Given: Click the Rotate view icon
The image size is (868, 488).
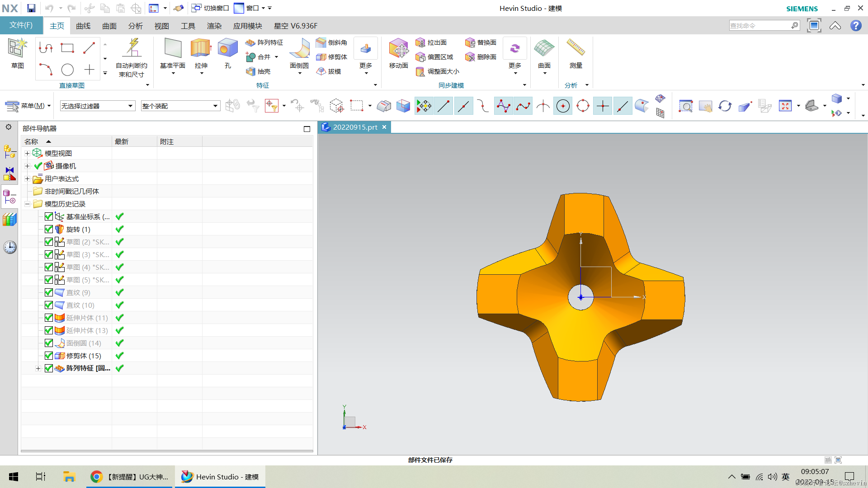Looking at the screenshot, I should pos(725,106).
